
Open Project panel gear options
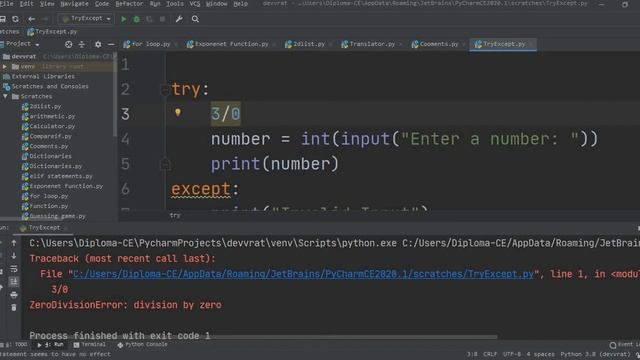tap(98, 44)
